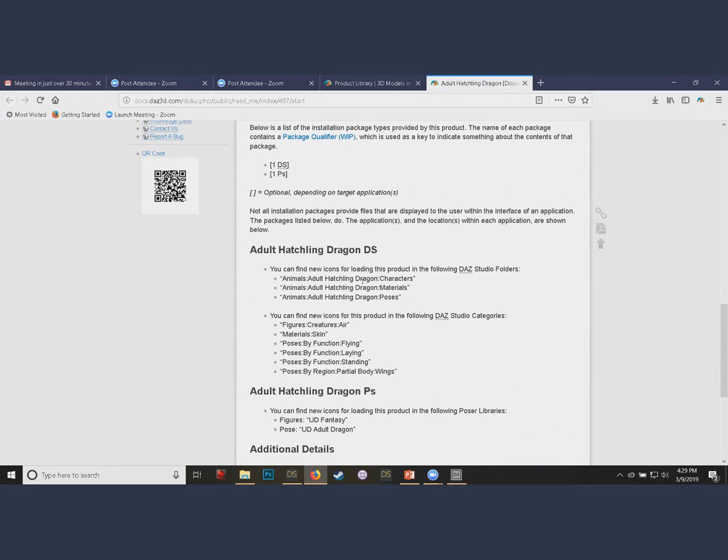
Task: Click the QR Code sidebar link
Action: pos(153,153)
